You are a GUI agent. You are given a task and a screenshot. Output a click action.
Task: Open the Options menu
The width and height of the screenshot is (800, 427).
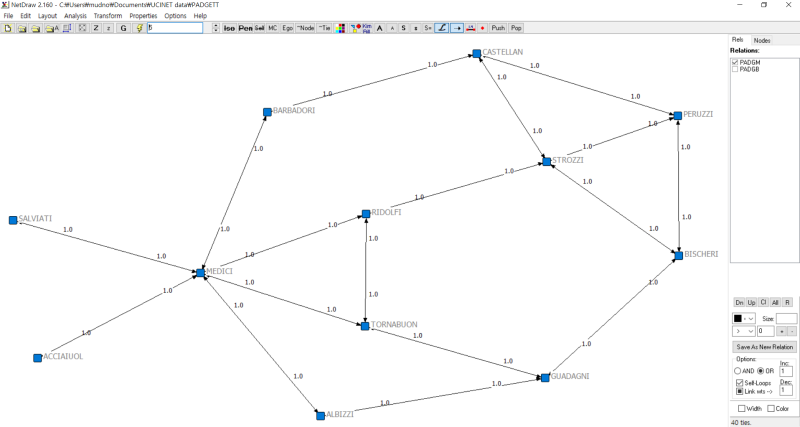click(175, 16)
